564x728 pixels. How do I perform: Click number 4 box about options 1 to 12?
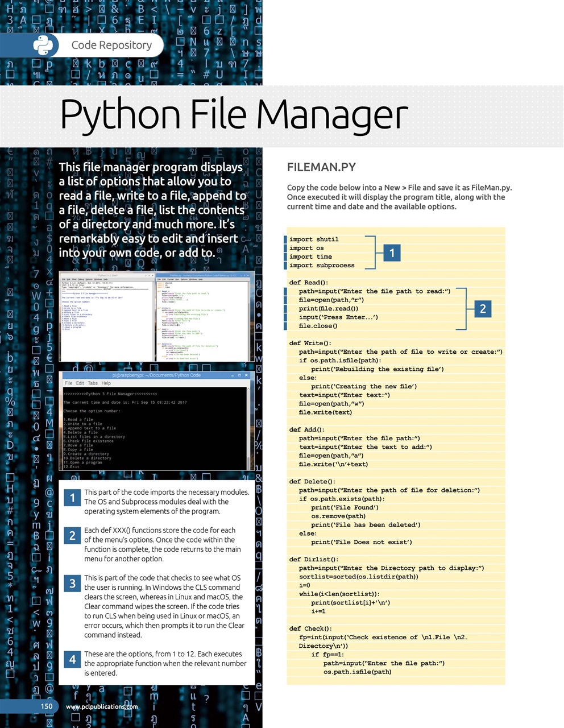click(72, 660)
